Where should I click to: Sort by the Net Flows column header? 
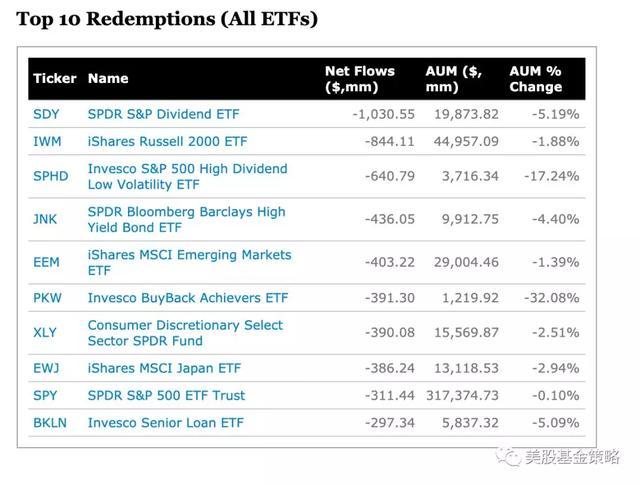tap(359, 79)
